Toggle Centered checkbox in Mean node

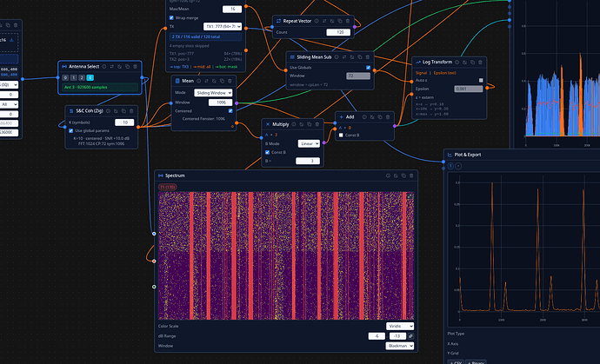click(x=231, y=110)
